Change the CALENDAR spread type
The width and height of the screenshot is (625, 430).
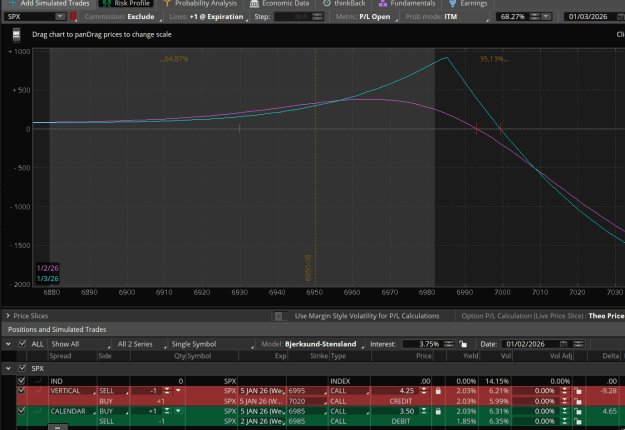tap(73, 411)
